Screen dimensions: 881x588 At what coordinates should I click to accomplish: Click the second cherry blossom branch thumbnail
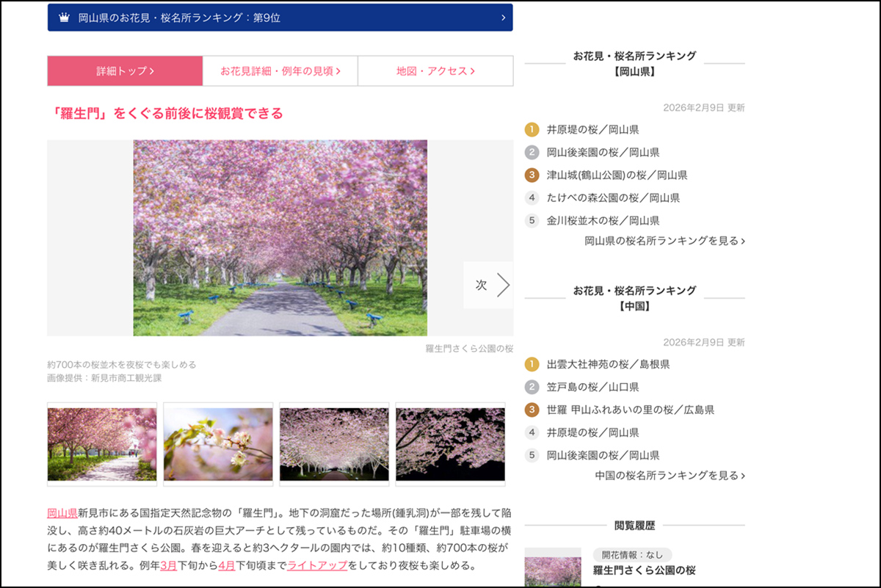coord(217,444)
